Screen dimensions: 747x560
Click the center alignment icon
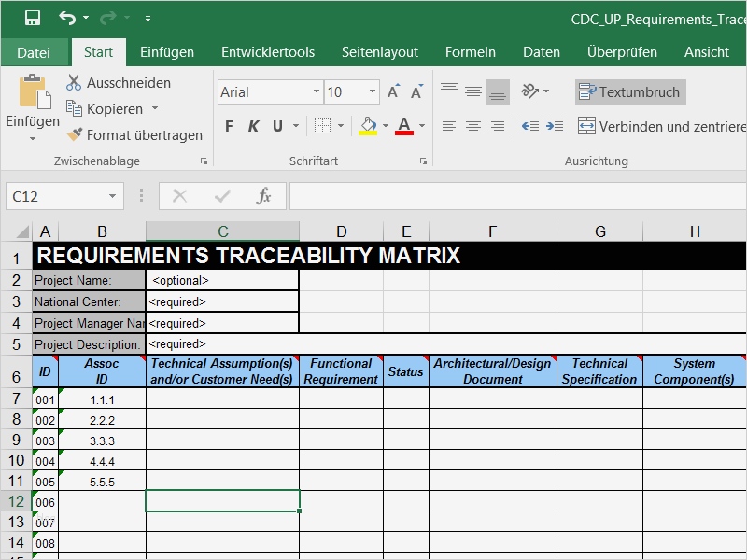(x=474, y=125)
